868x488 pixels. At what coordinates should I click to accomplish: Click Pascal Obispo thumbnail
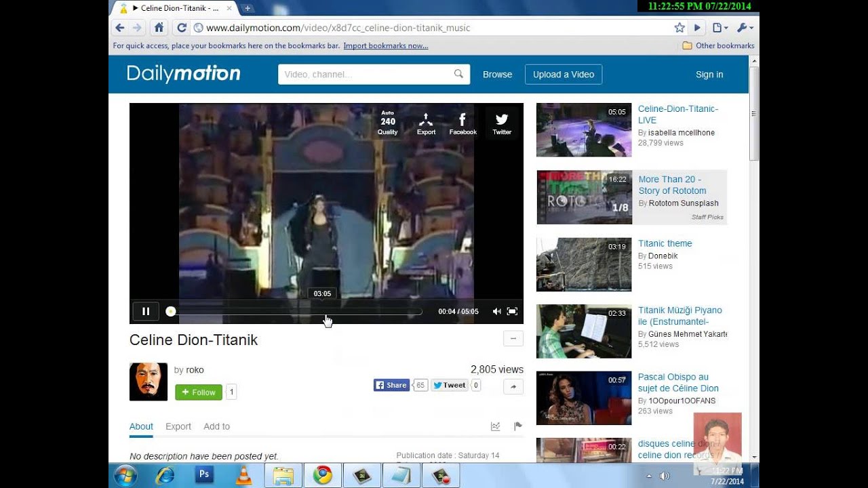pos(584,398)
